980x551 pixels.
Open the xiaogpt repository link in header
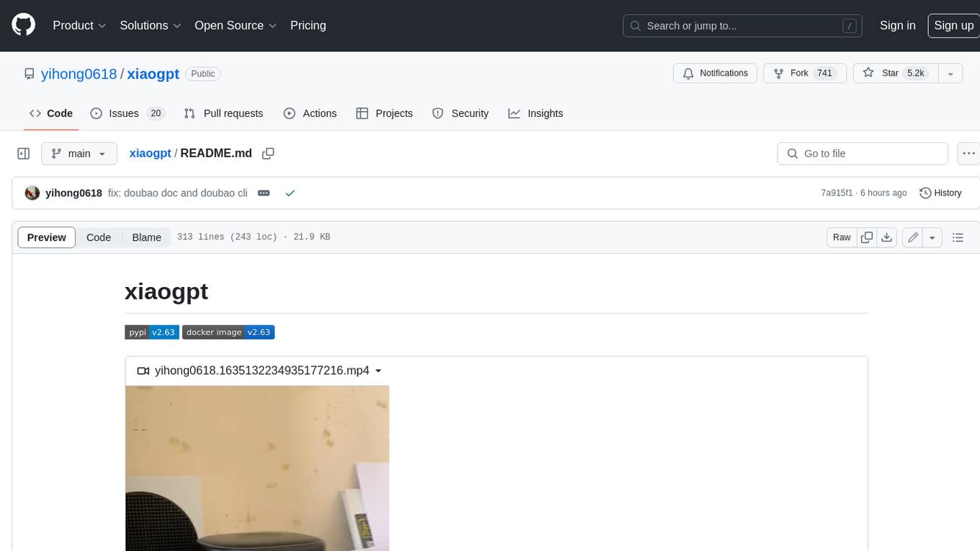(153, 74)
